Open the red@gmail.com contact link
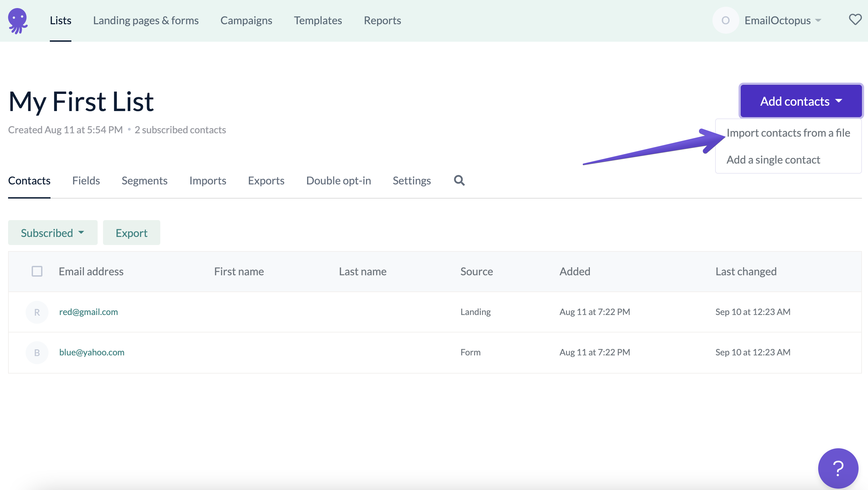 (88, 312)
